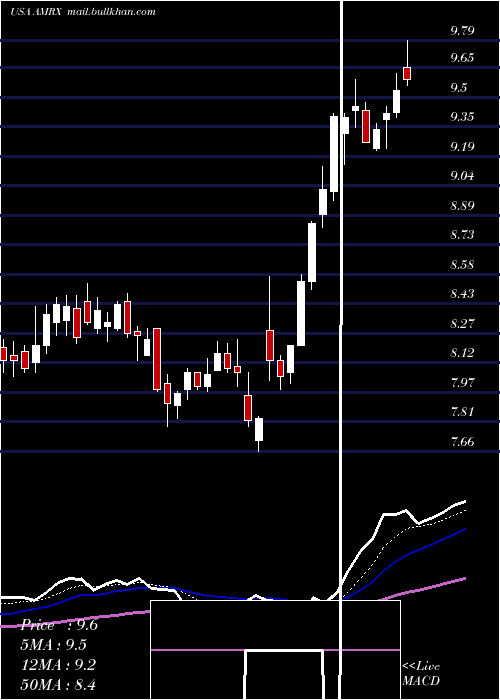Image resolution: width=500 pixels, height=700 pixels.
Task: Click the 7.97 price axis label
Action: pyautogui.click(x=462, y=383)
